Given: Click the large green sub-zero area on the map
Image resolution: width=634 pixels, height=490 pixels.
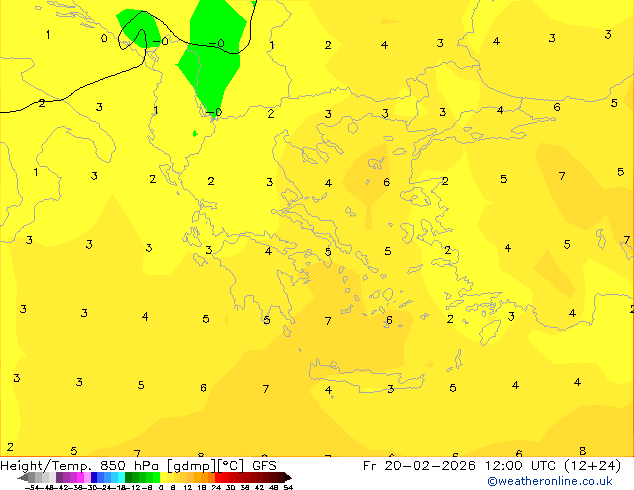Looking at the screenshot, I should pos(213,57).
